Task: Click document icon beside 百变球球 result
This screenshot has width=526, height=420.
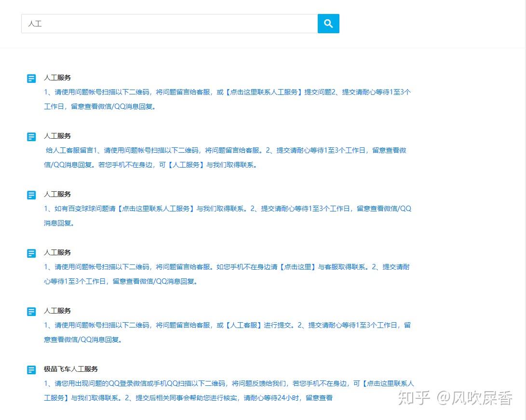Action: pos(31,195)
